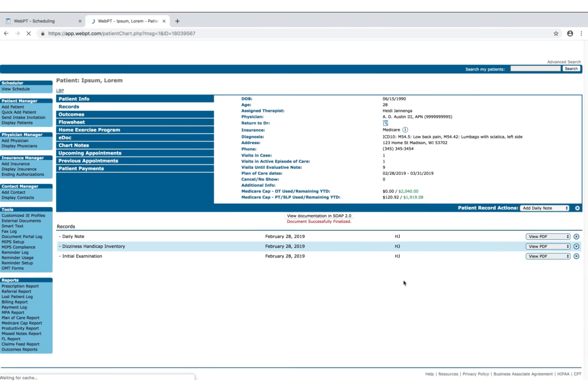Open Reminder Setup tool

(17, 263)
